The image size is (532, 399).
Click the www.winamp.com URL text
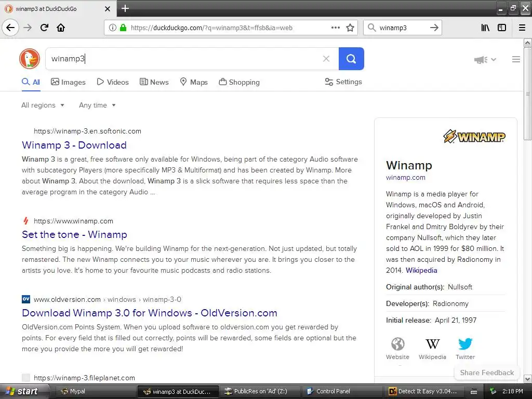pos(73,221)
